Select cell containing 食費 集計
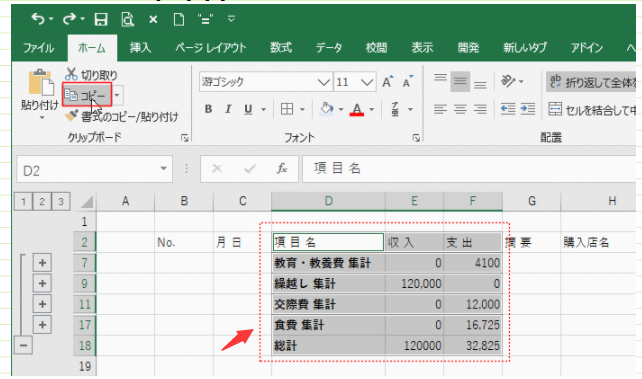 (x=328, y=325)
